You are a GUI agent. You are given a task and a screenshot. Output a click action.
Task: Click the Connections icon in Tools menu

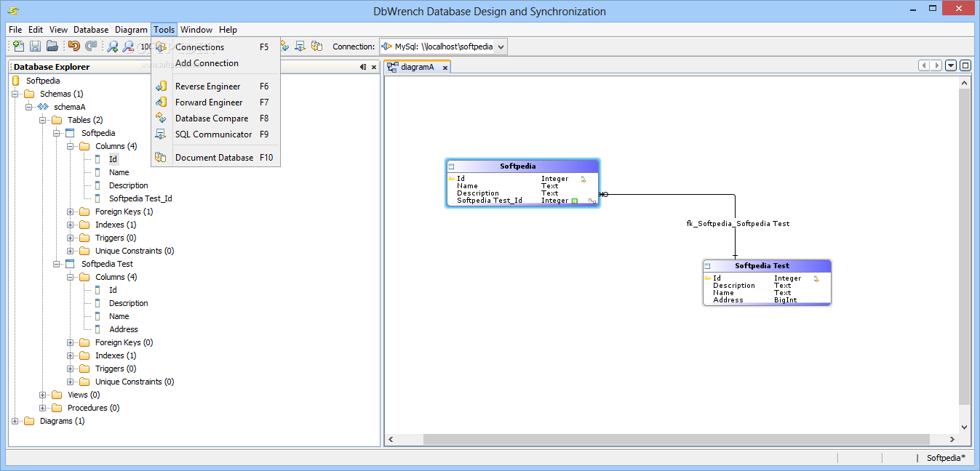(161, 47)
